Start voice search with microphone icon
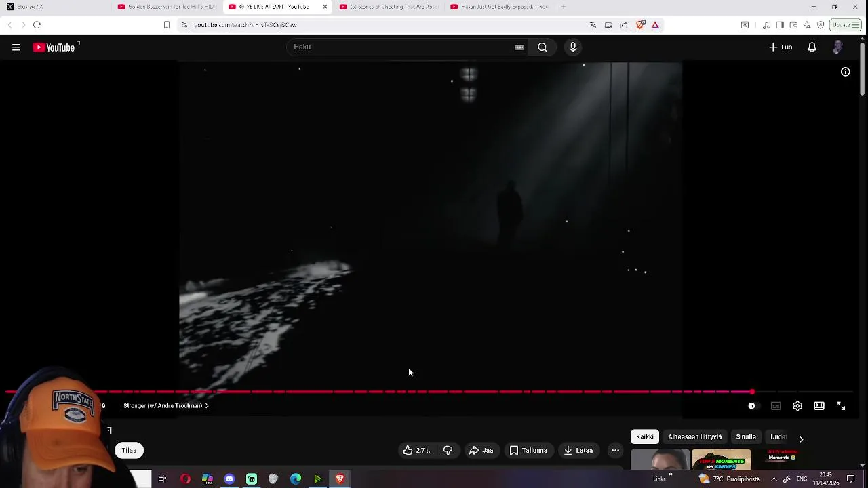The height and width of the screenshot is (488, 868). click(573, 47)
